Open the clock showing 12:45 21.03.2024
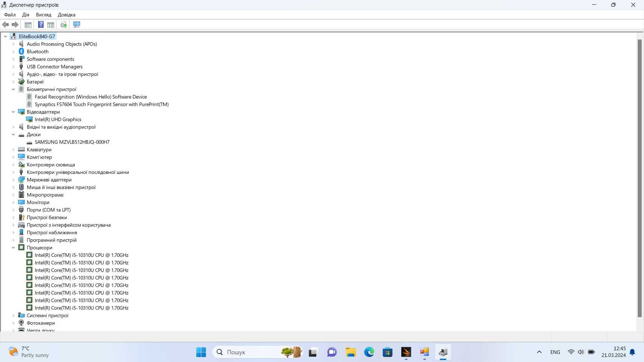Screen dimensions: 644x362 [613, 352]
